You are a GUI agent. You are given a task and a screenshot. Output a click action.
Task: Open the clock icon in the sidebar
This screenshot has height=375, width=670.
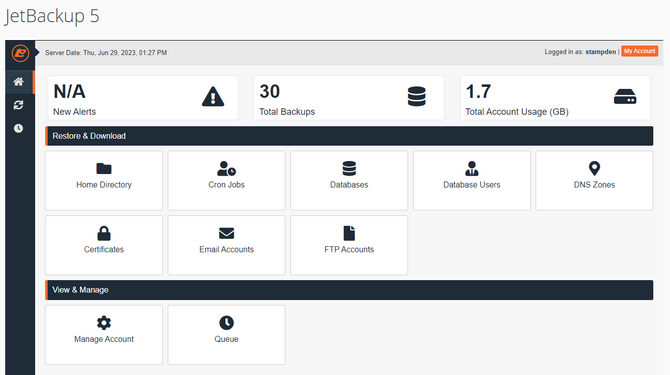pyautogui.click(x=18, y=128)
